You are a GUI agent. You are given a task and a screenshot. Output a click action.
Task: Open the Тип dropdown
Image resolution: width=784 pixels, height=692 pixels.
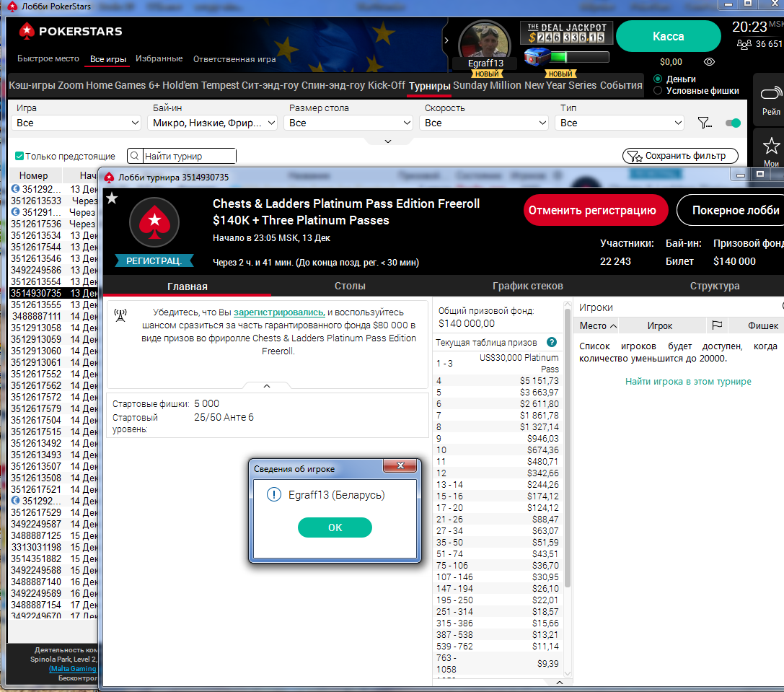(x=620, y=123)
